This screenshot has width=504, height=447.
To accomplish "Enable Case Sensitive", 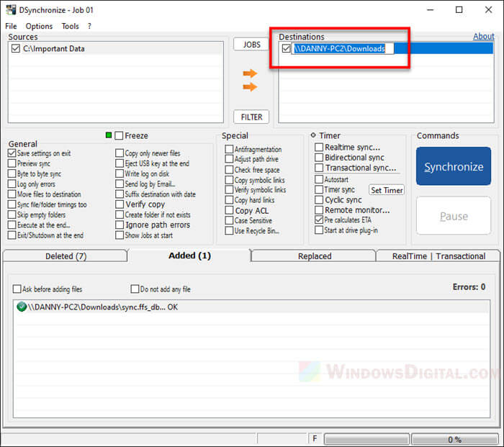I will (229, 220).
